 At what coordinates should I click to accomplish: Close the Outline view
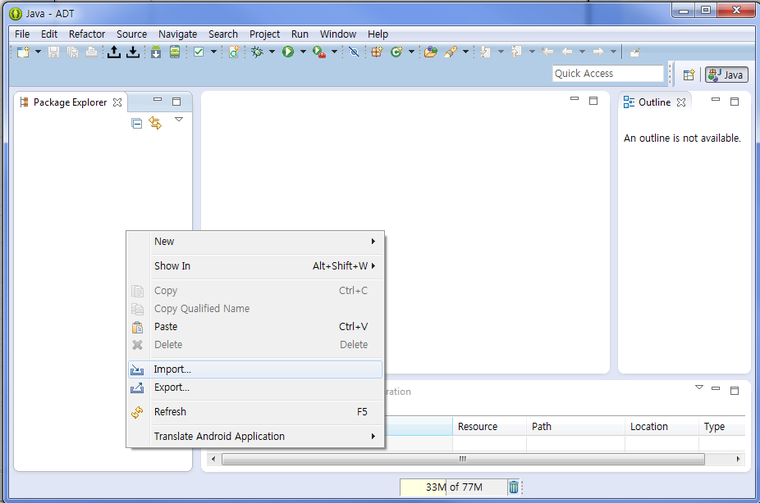click(681, 102)
